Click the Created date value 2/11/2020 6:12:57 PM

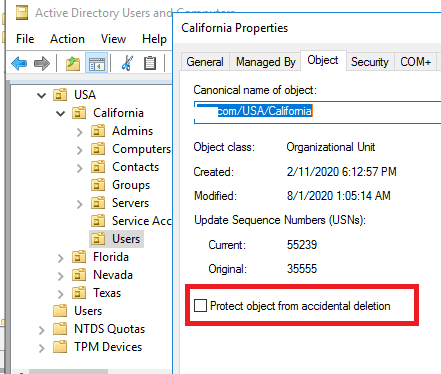click(342, 172)
